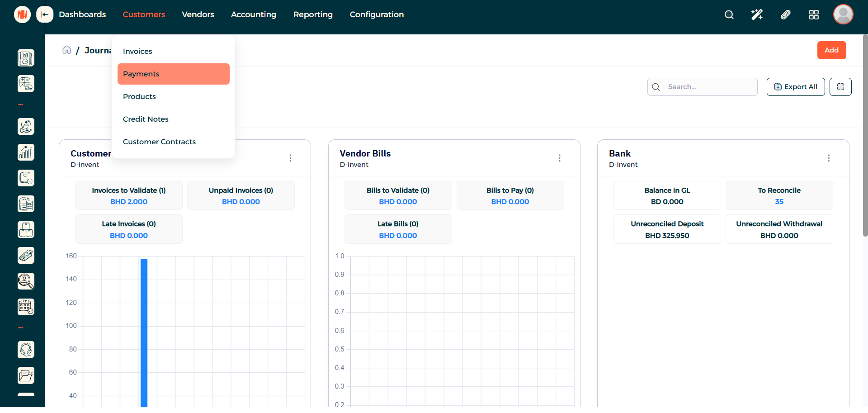Open the apps grid icon

[x=814, y=14]
